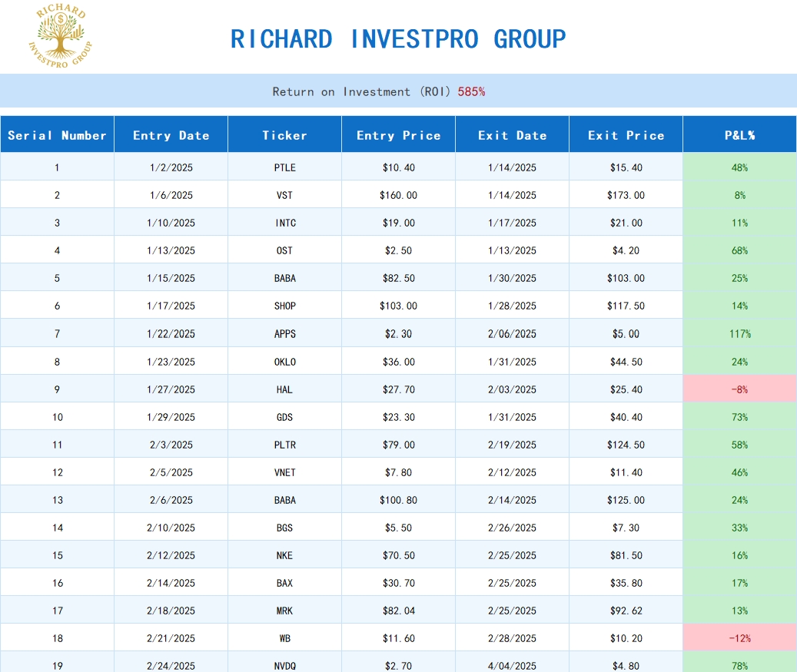Click the APPS ticker cell
The width and height of the screenshot is (797, 672).
[x=284, y=333]
